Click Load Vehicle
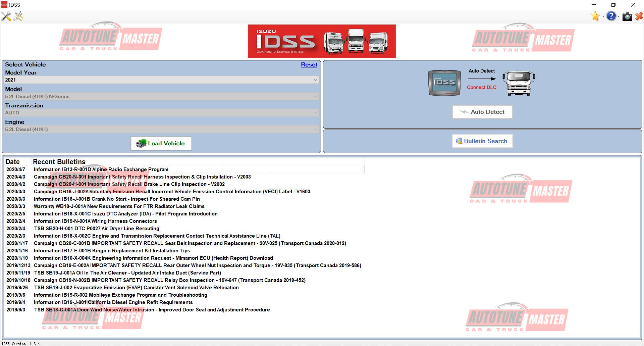Screen dimensions: 644x346 point(161,143)
